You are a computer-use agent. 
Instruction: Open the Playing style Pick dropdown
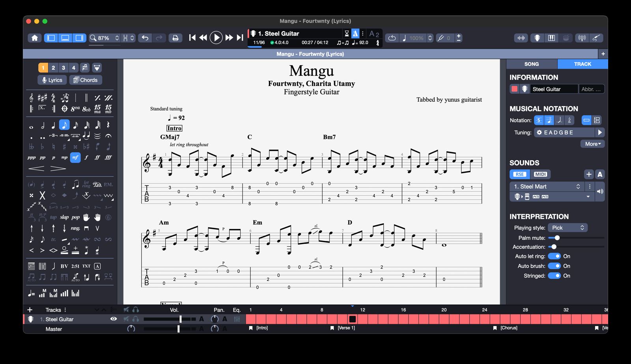pos(568,228)
